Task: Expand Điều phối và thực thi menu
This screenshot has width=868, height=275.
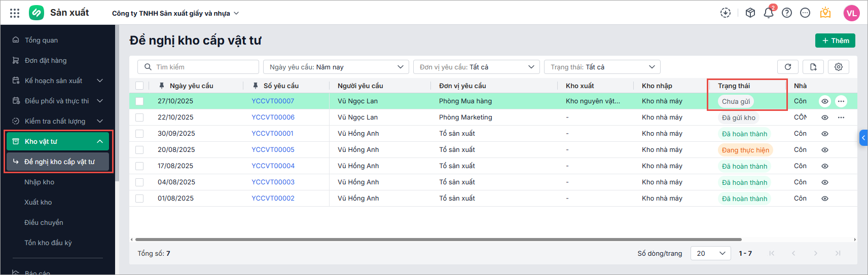Action: tap(57, 101)
